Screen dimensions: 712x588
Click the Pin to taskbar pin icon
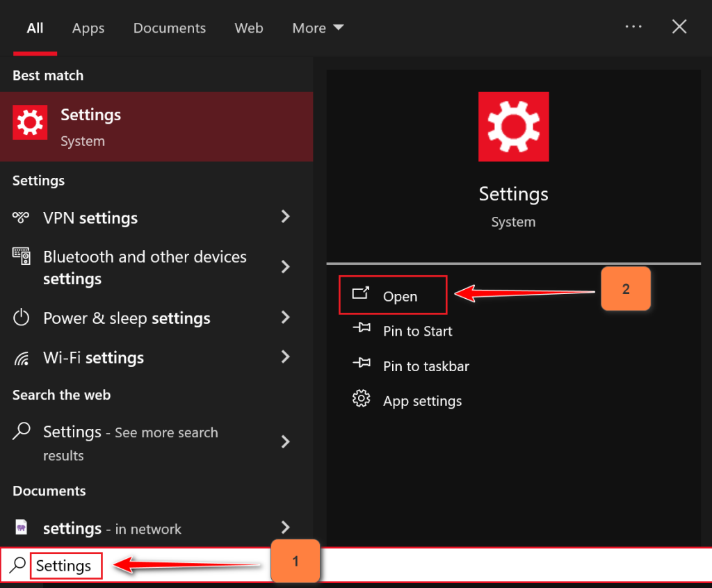361,365
